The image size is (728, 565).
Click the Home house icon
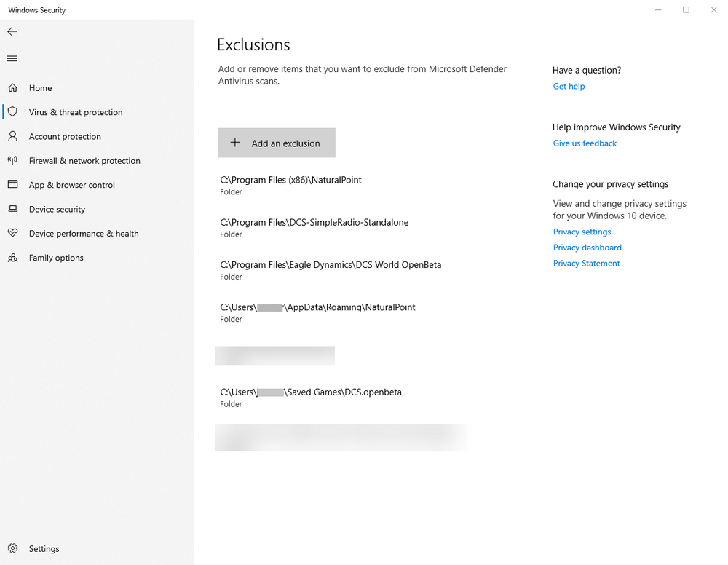click(x=12, y=88)
